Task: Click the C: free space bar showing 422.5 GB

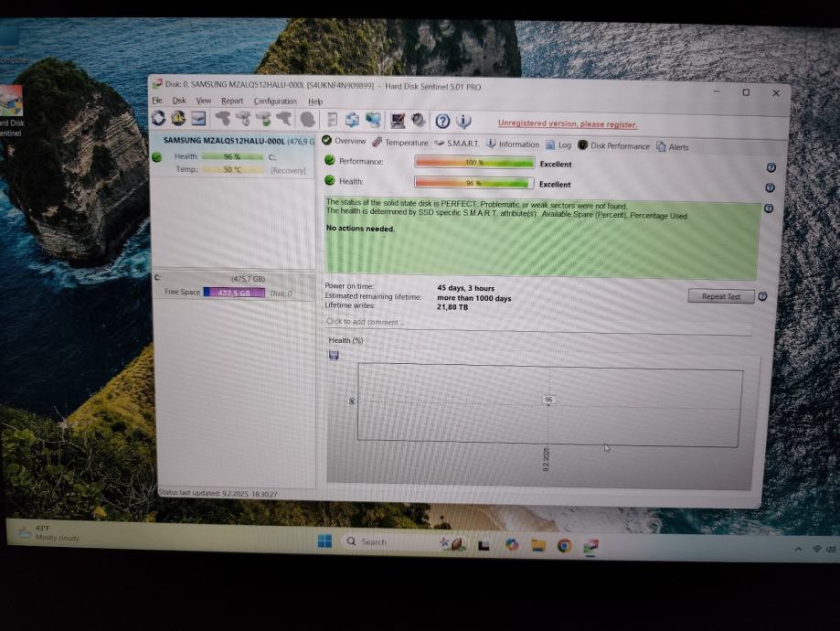Action: tap(234, 293)
